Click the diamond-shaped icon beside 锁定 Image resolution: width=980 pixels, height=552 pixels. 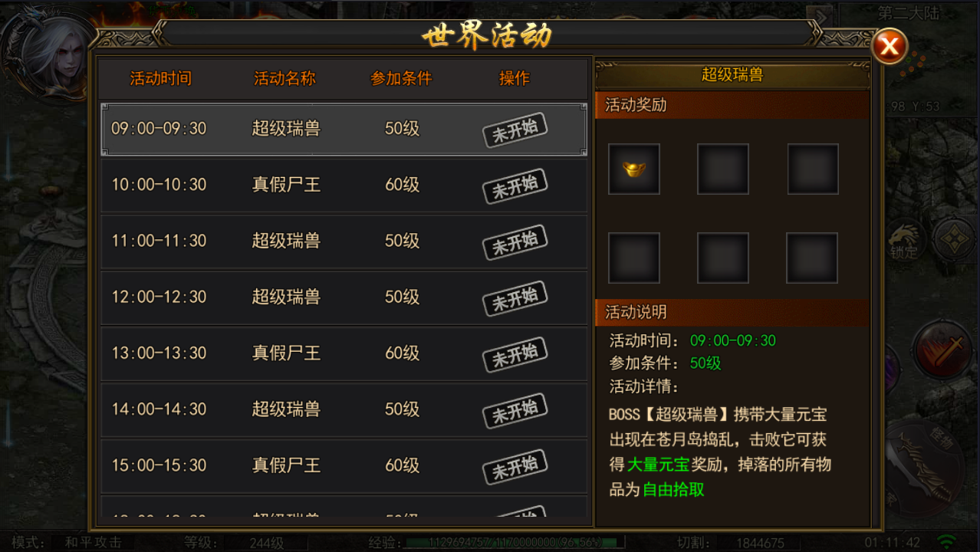tap(954, 239)
